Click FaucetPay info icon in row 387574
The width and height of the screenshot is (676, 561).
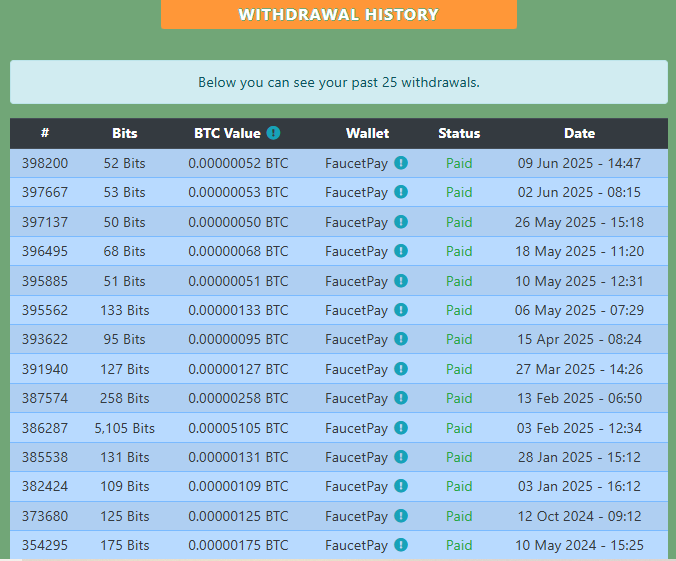tap(401, 398)
